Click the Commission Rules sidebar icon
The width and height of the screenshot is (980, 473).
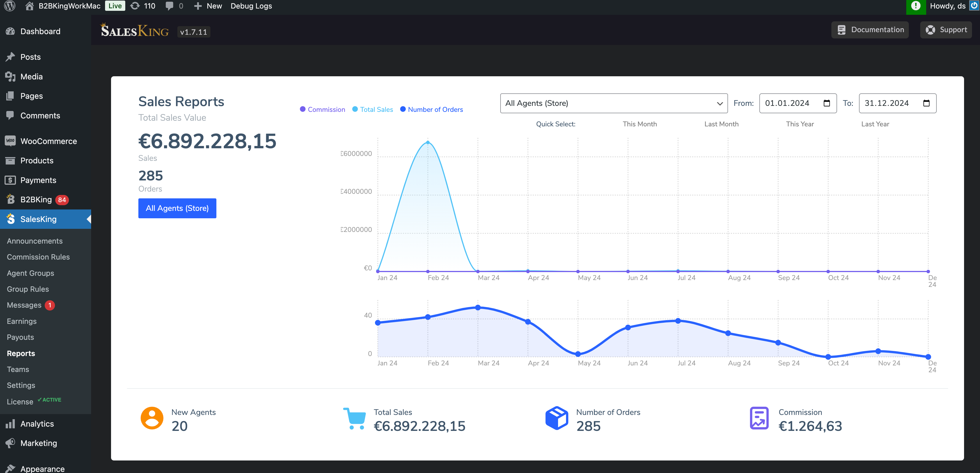pos(38,257)
